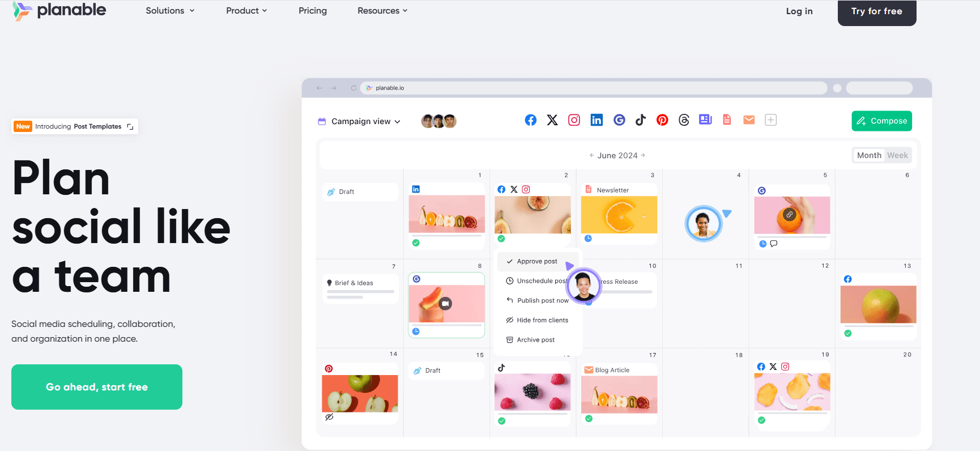Open the Product dropdown menu
The width and height of the screenshot is (980, 451).
tap(246, 11)
